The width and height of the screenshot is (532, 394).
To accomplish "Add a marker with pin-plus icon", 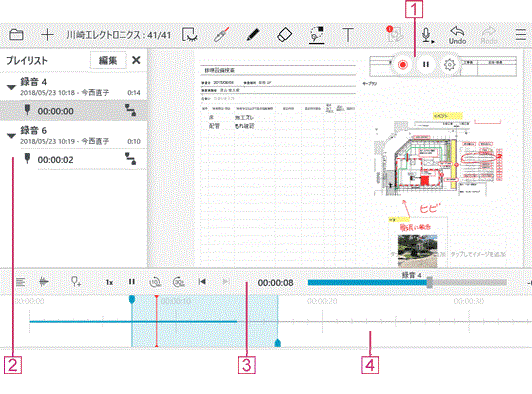I will [75, 282].
